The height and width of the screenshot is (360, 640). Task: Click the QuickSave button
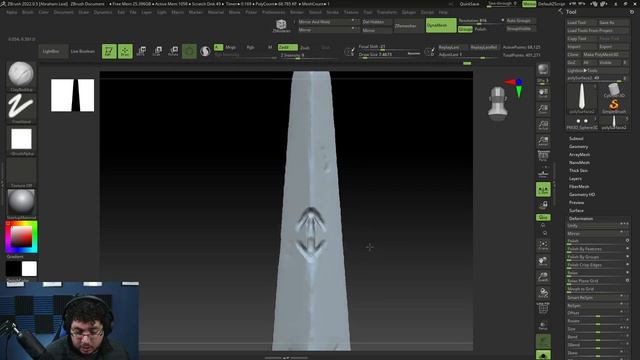point(469,4)
